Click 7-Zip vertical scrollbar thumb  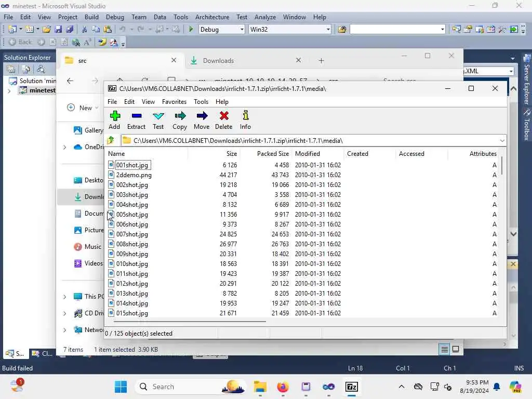pyautogui.click(x=502, y=166)
